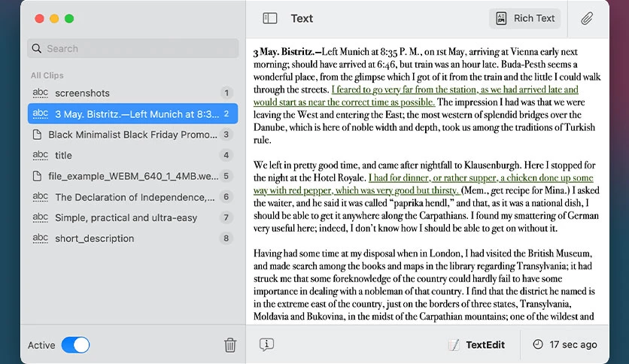629x364 pixels.
Task: Focus the Search field
Action: tap(132, 48)
